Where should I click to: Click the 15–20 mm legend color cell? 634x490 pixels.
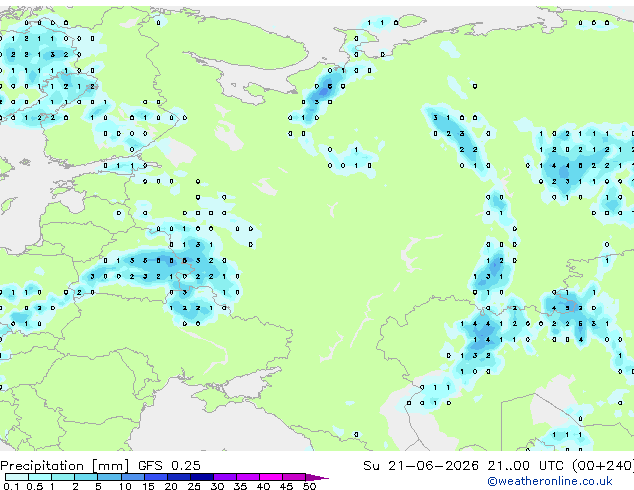(x=155, y=477)
